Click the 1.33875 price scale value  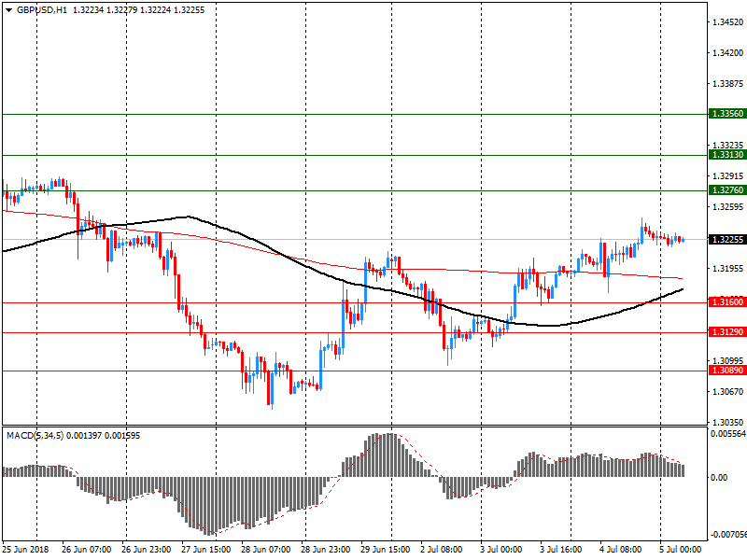727,84
